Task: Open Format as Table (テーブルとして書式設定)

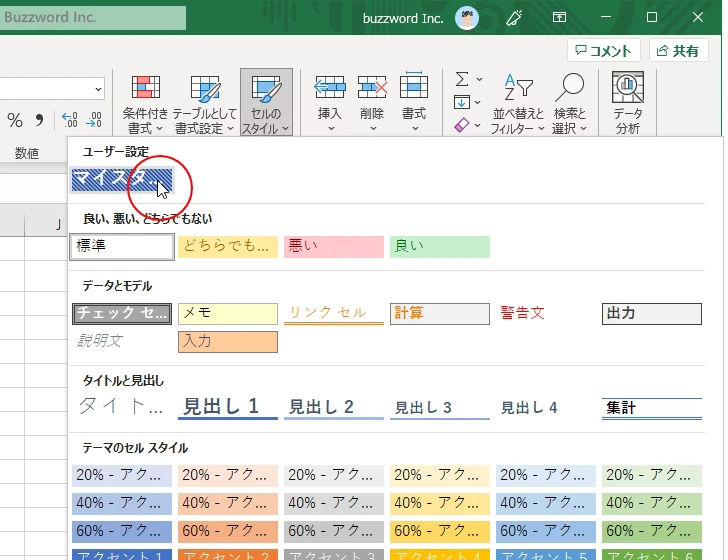Action: 204,103
